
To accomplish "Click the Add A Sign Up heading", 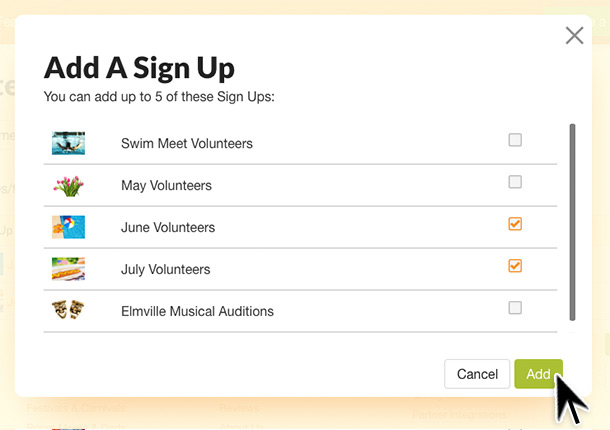I will tap(139, 68).
